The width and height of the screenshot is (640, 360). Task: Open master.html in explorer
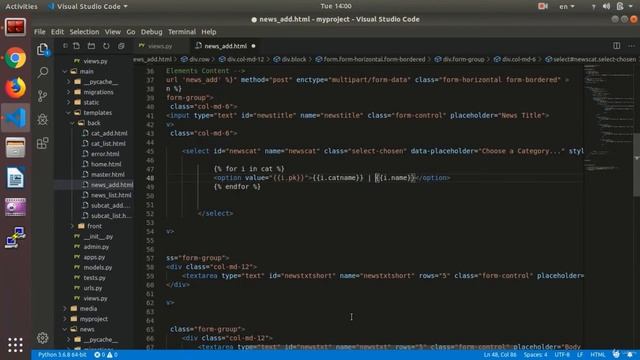coord(107,174)
